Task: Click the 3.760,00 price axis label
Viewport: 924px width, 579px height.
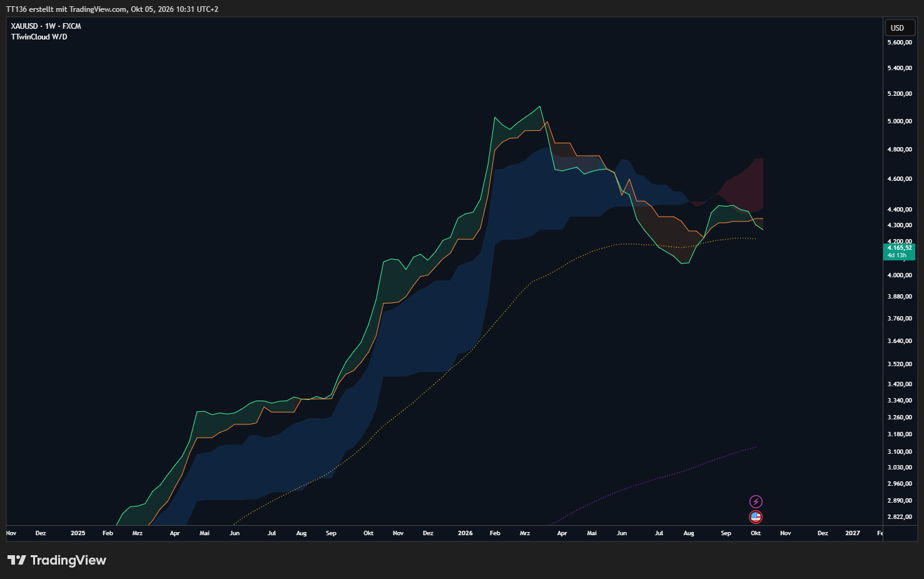Action: coord(900,319)
